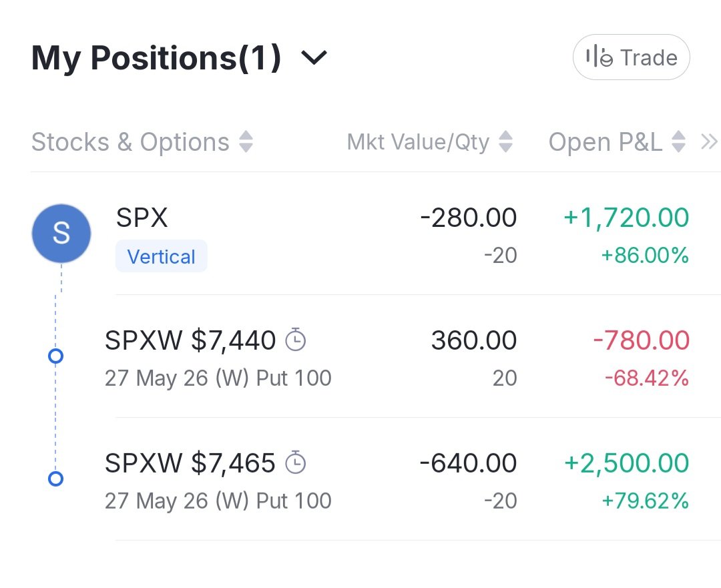
Task: Select the circle marker for the $7,440 leg
Action: (55, 356)
